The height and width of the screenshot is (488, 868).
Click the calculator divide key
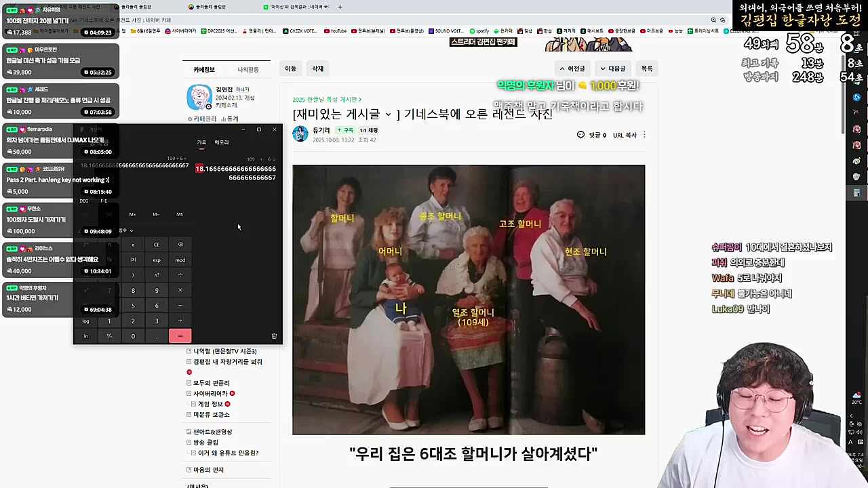click(180, 275)
